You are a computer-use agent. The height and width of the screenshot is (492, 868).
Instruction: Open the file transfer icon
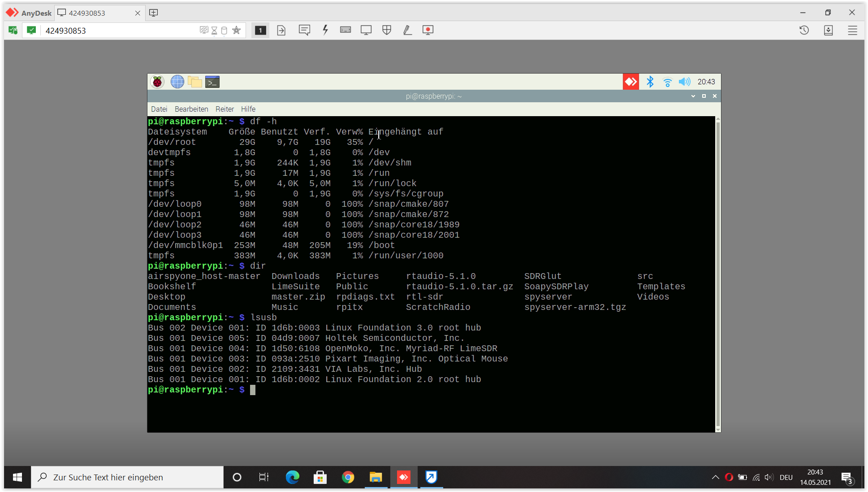[281, 30]
